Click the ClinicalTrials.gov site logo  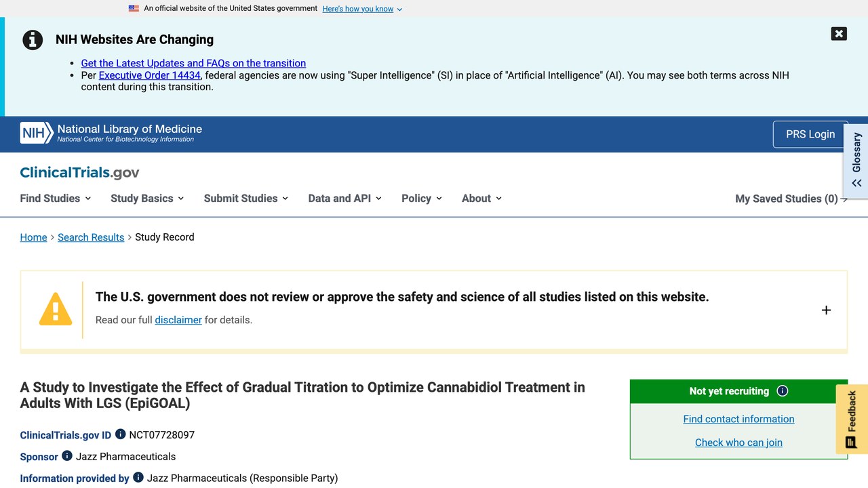[x=79, y=172]
